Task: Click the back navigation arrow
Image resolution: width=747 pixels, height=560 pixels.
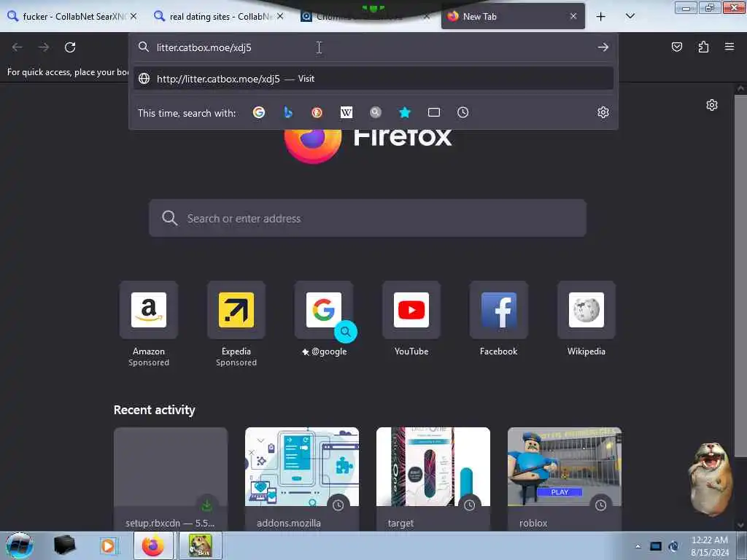Action: click(x=18, y=47)
